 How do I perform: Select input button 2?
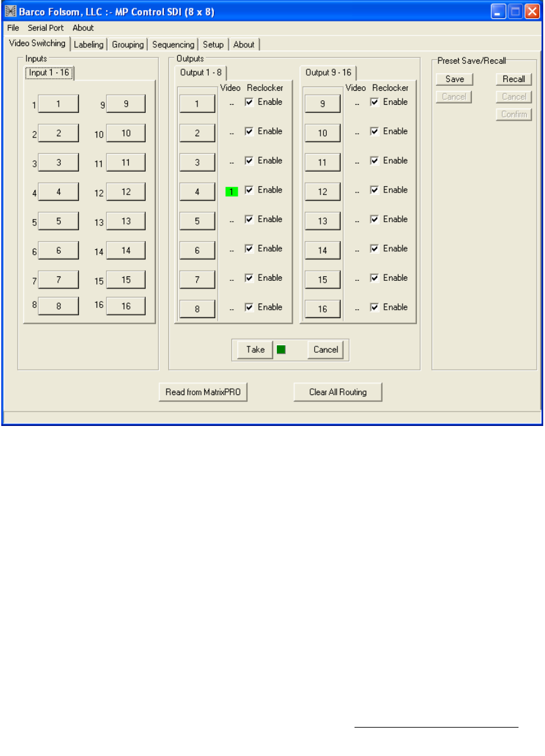tap(58, 133)
